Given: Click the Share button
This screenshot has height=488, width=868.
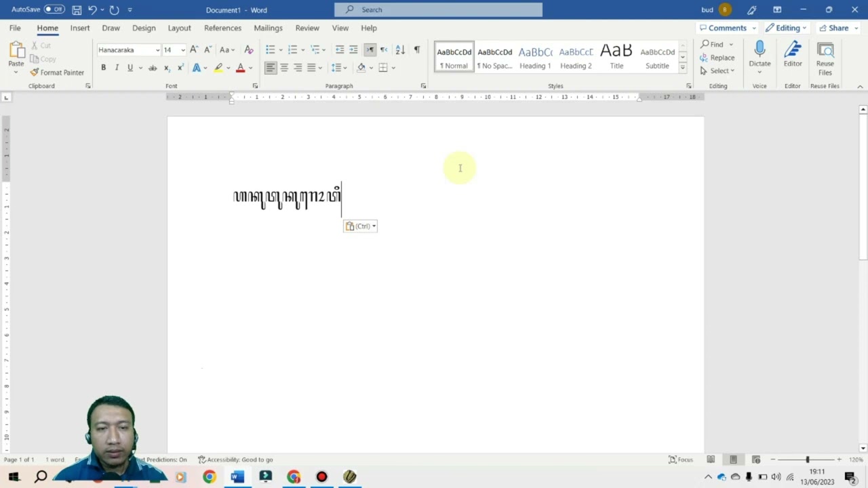Looking at the screenshot, I should (x=838, y=28).
